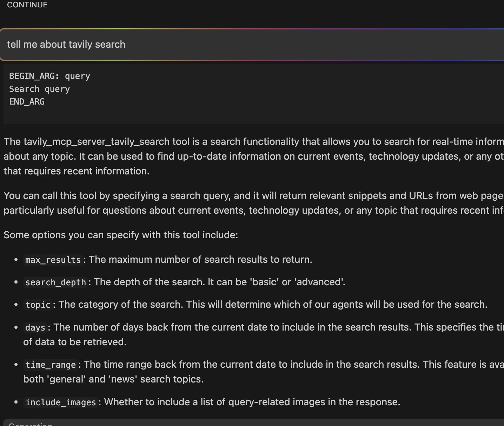Click the topic inline code label

click(x=38, y=305)
